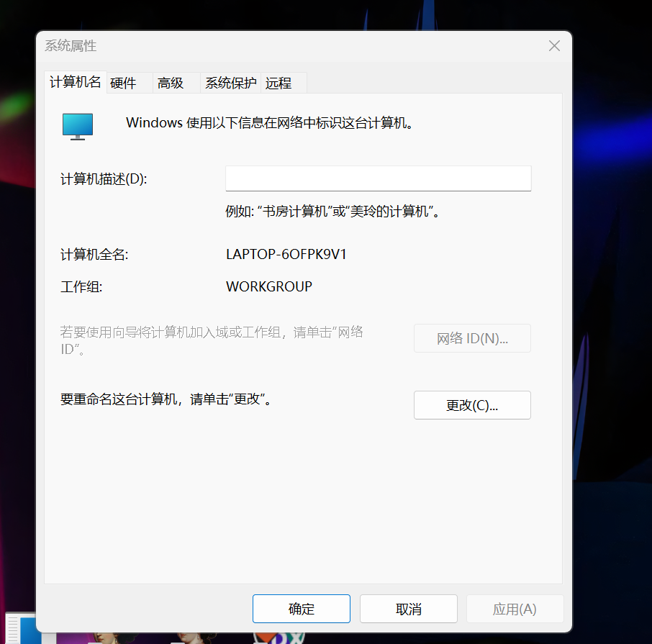Click into the 计算机描述 text field

point(378,178)
